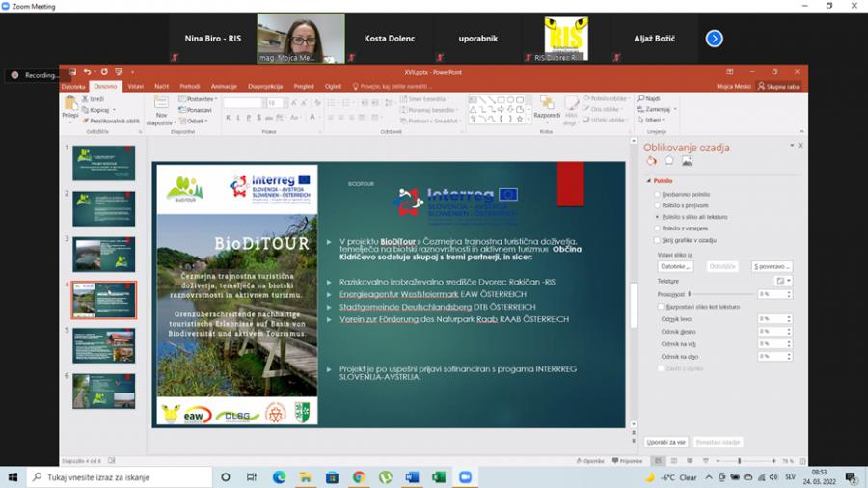Click Kopiraj (copy) in the clipboard group
868x488 pixels.
pos(95,110)
